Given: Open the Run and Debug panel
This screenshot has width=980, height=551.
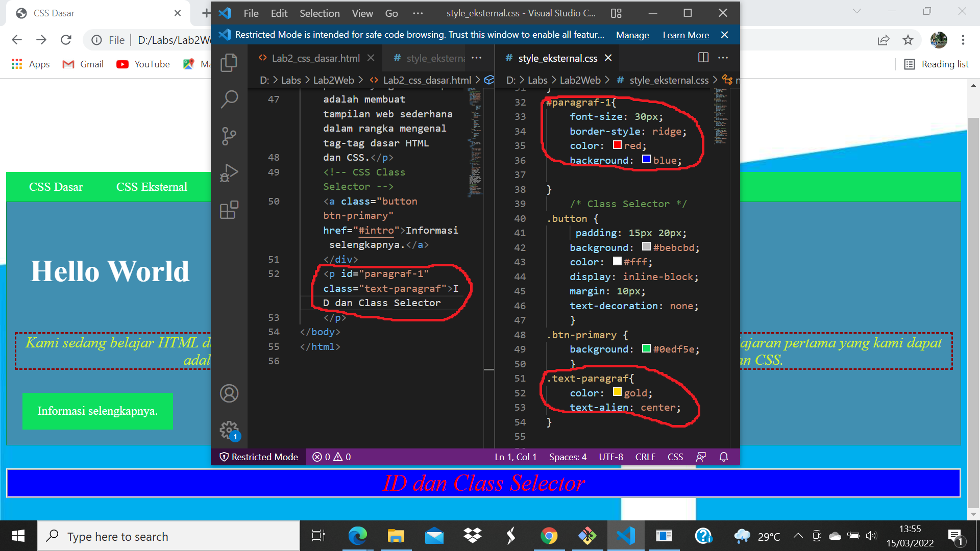Looking at the screenshot, I should point(229,172).
